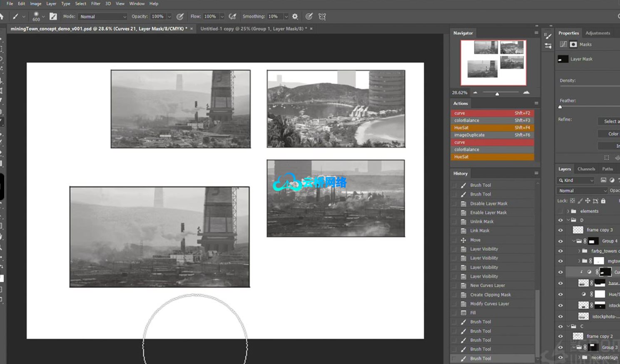Open the brush Mode dropdown
This screenshot has height=364, width=620.
[x=103, y=17]
